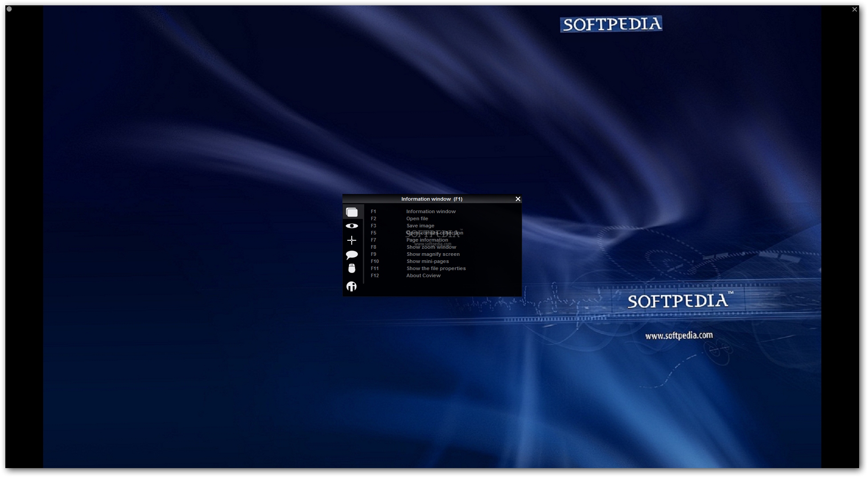The height and width of the screenshot is (477, 868).
Task: Click the F8 key label
Action: [374, 247]
